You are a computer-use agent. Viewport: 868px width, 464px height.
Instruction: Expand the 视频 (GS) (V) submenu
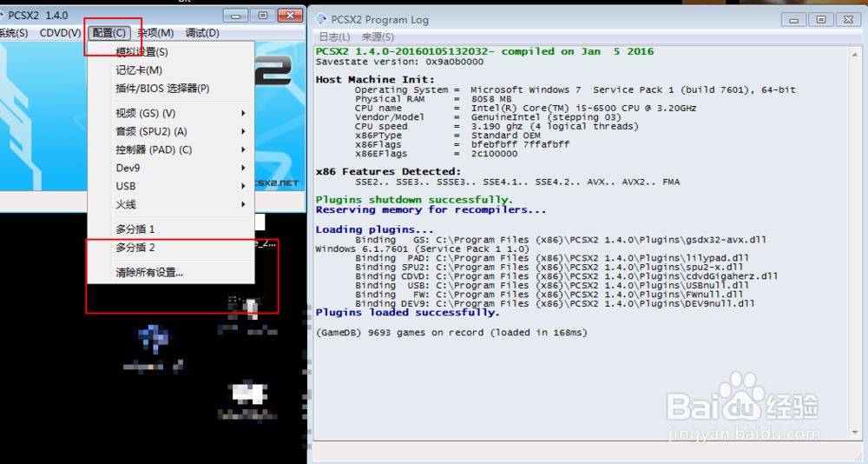coord(170,113)
